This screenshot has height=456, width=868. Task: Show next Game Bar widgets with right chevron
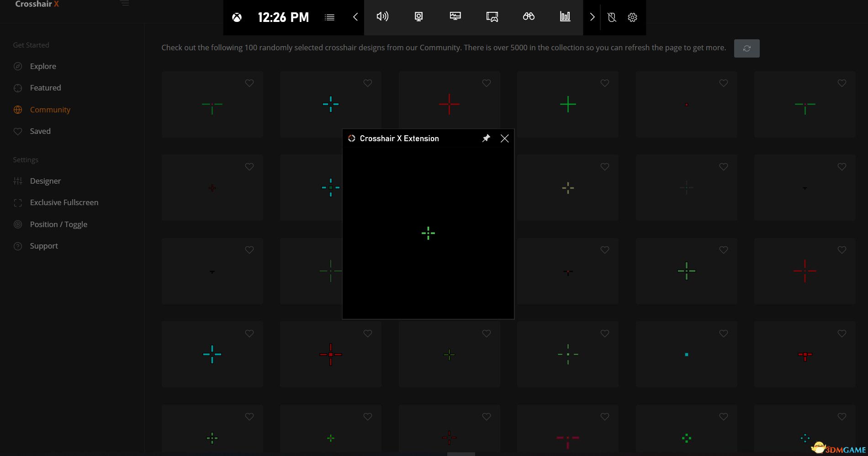pyautogui.click(x=592, y=17)
